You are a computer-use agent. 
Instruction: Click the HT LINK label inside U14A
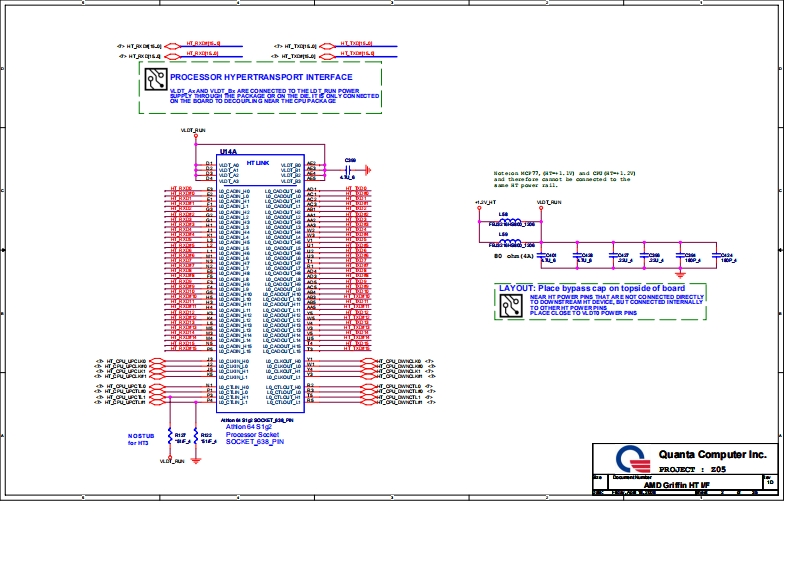point(257,163)
